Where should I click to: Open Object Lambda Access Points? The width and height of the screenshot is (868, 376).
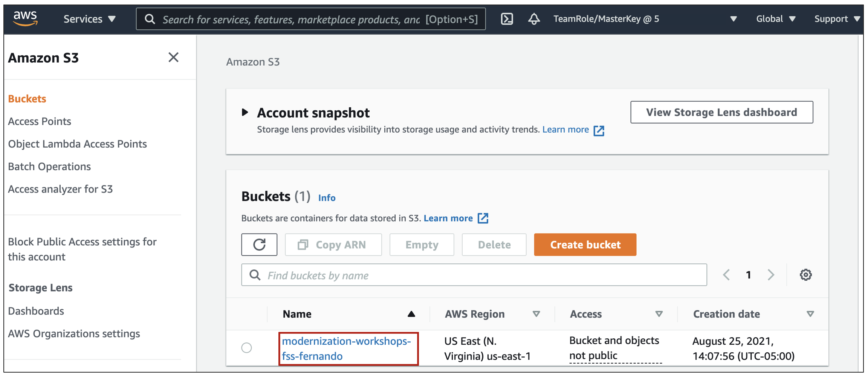(77, 144)
